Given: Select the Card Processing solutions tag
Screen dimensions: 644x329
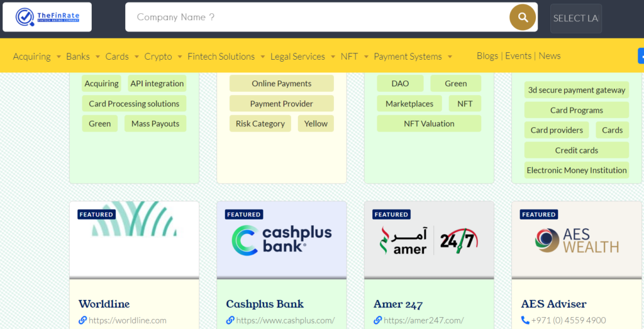Looking at the screenshot, I should pyautogui.click(x=134, y=104).
